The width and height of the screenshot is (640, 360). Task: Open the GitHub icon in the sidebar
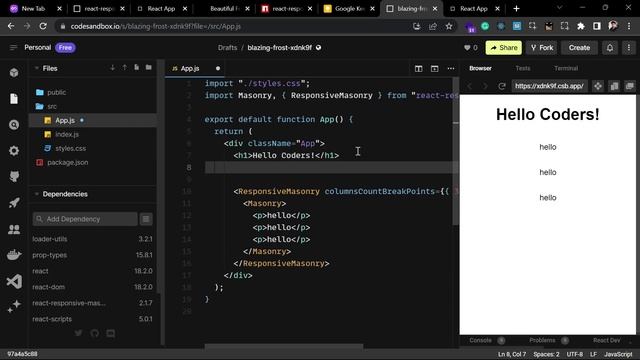tap(14, 177)
